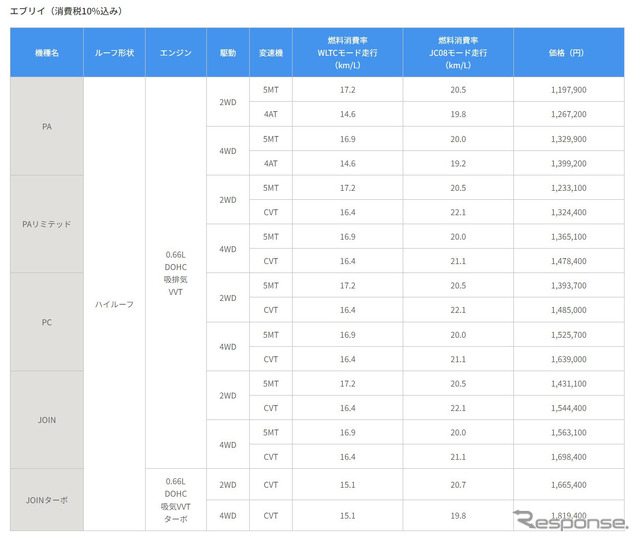Viewport: 640px width, 542px height.
Task: Select the price 1,431,100
Action: (569, 384)
